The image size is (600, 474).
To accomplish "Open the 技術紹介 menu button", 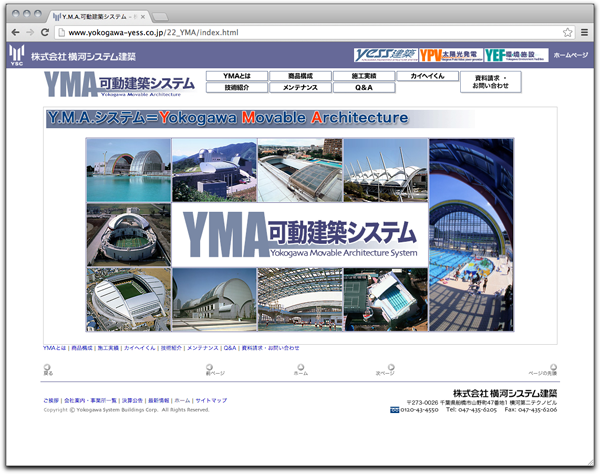I will click(237, 88).
